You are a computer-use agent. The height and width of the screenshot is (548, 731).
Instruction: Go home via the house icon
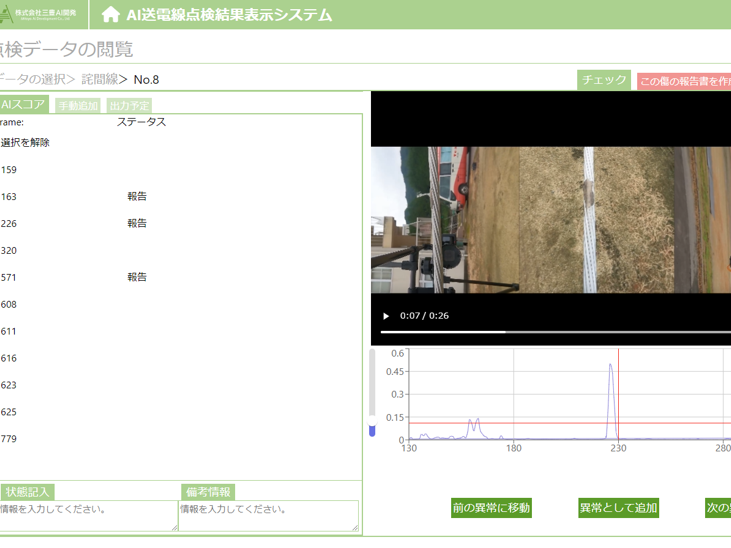(110, 14)
